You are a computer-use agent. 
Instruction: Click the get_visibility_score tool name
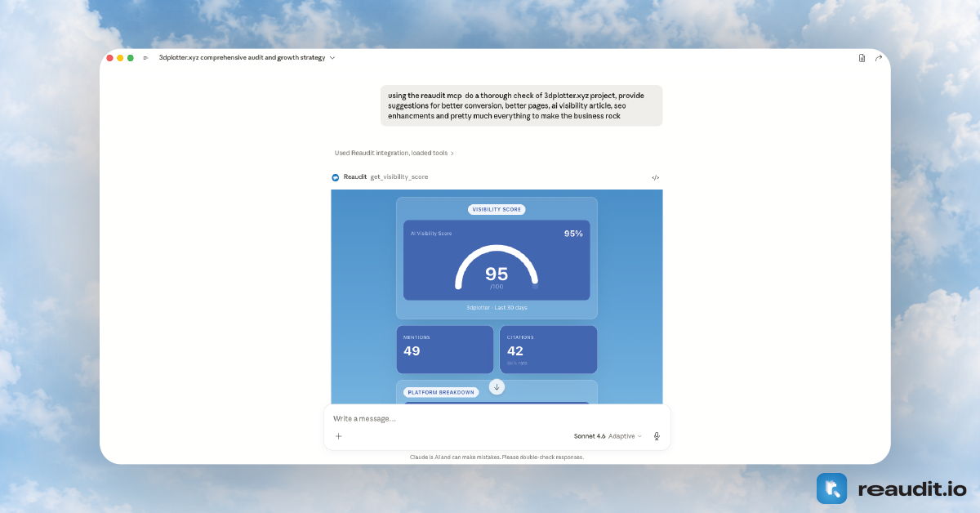pyautogui.click(x=399, y=177)
